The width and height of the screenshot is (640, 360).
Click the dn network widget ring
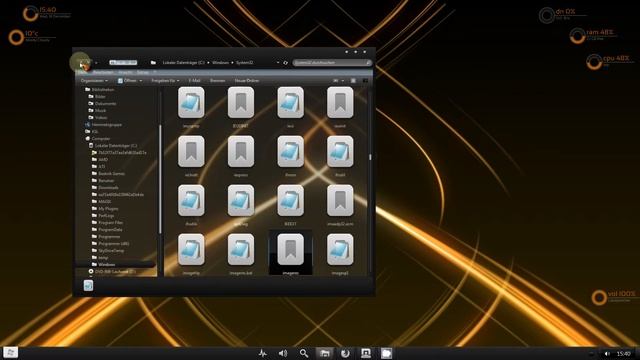547,16
